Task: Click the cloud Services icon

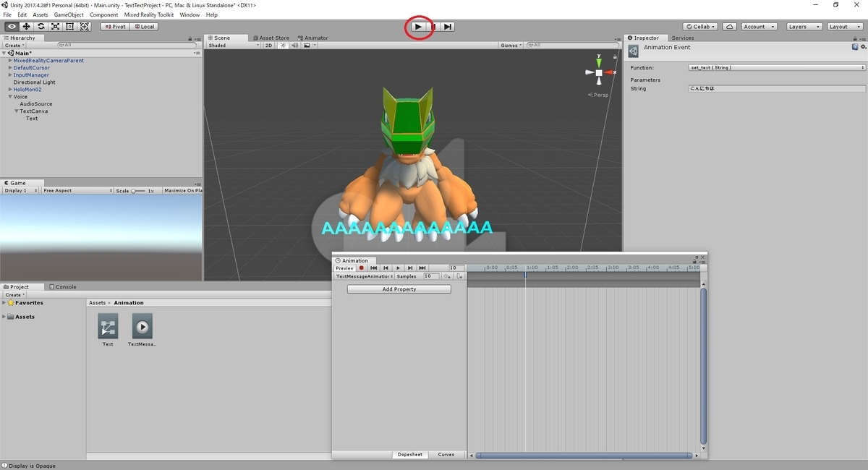Action: tap(730, 27)
